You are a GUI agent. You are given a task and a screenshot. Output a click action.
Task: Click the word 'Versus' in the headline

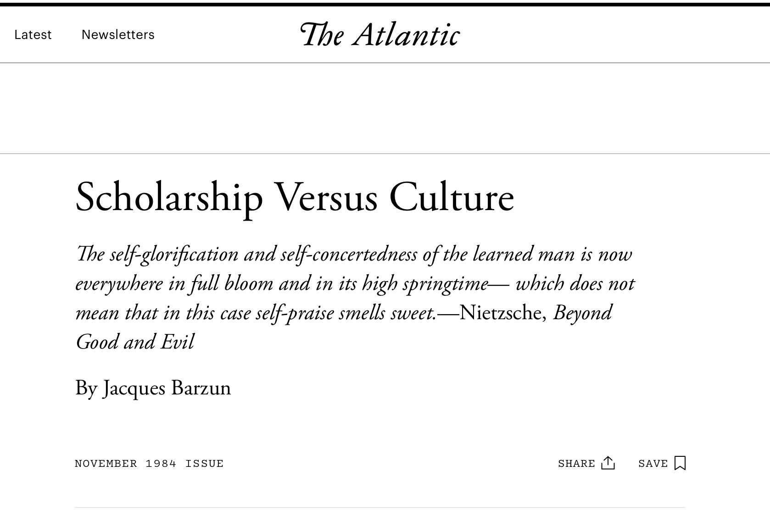click(x=326, y=198)
